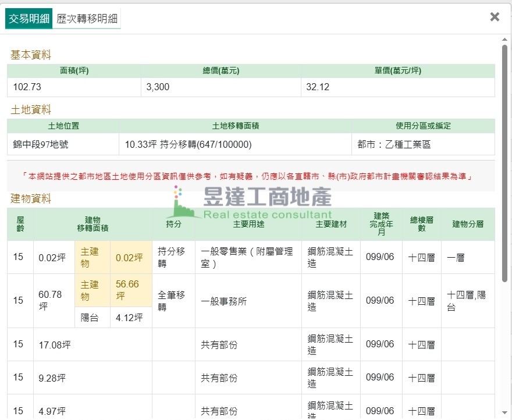Select the zoning cell 都市：乙種工業區
This screenshot has height=420, width=512.
tap(394, 144)
